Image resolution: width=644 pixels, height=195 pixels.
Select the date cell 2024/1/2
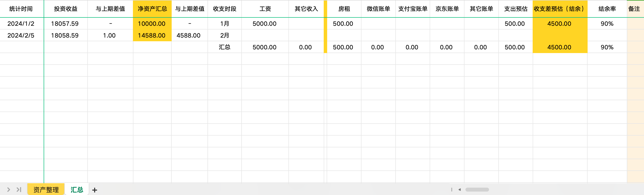(x=21, y=24)
